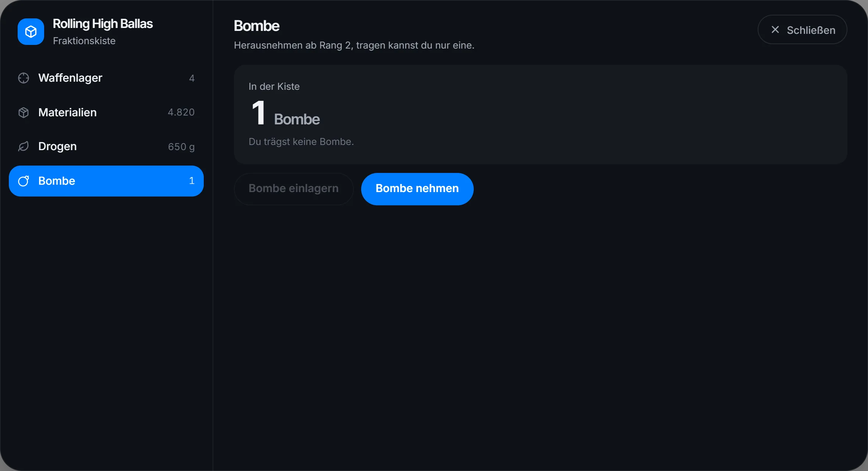
Task: Click the Bombe count badge 1
Action: click(192, 181)
